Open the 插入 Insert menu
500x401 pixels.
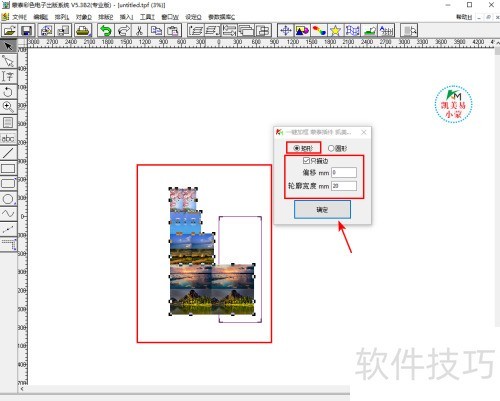tap(126, 17)
